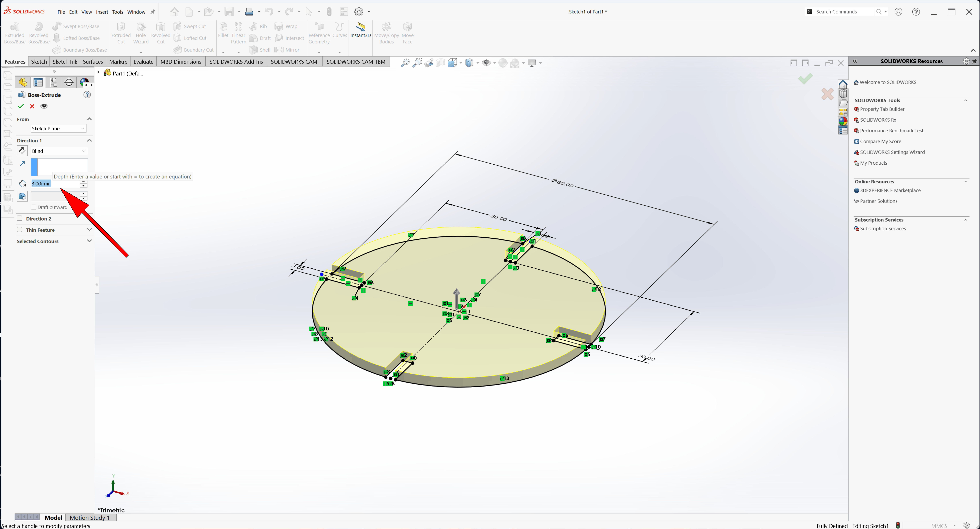Open the Insert menu
Image resolution: width=980 pixels, height=529 pixels.
point(102,12)
